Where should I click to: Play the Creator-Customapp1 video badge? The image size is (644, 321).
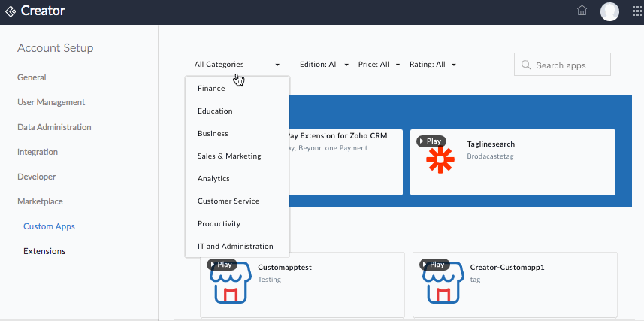[x=434, y=265]
